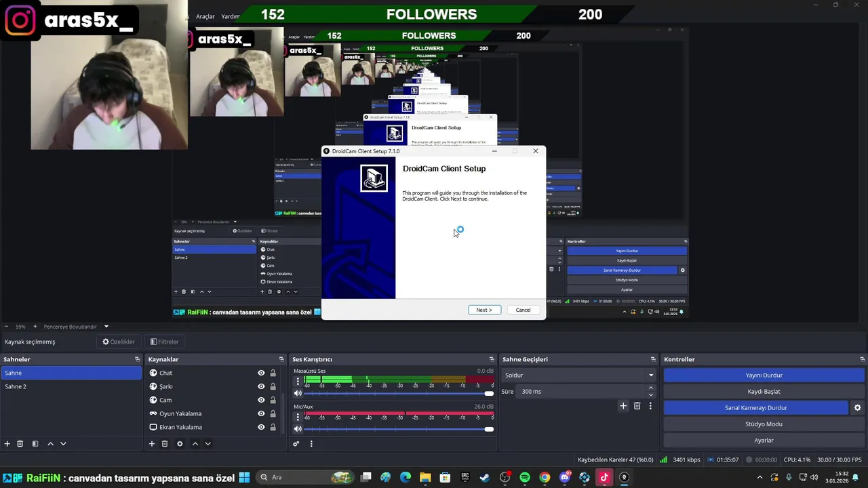Open Soldur transition dropdown

579,375
